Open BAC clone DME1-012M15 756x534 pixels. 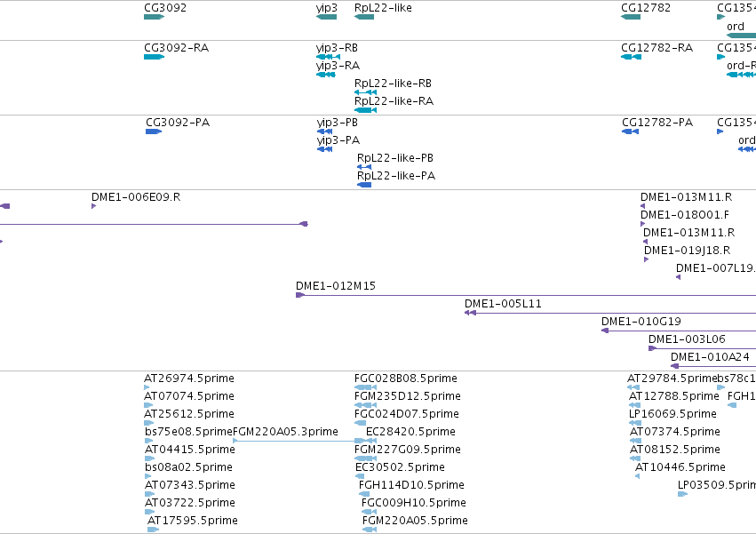pos(336,286)
